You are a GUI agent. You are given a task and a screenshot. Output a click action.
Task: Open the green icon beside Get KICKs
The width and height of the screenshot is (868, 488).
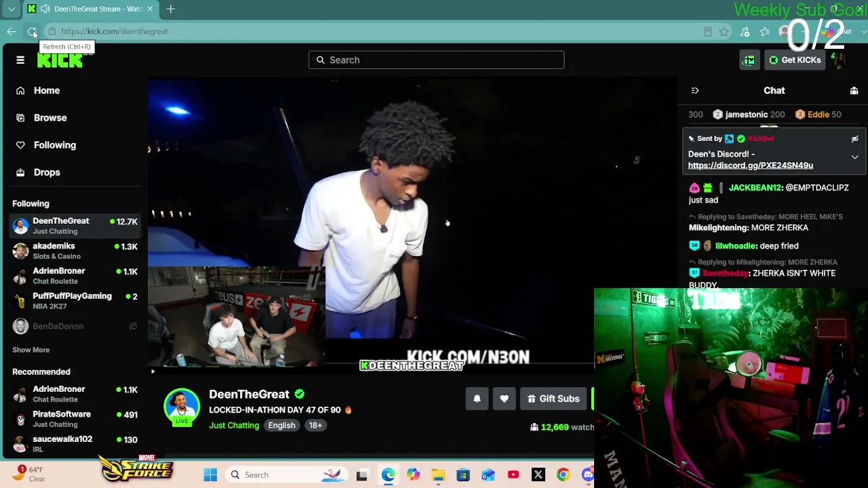[x=749, y=60]
